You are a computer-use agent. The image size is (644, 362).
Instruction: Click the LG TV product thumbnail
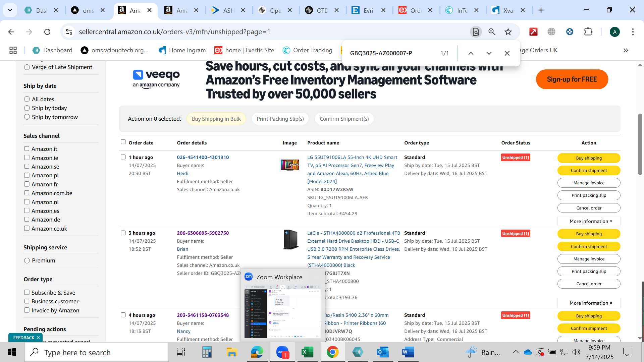click(x=290, y=165)
